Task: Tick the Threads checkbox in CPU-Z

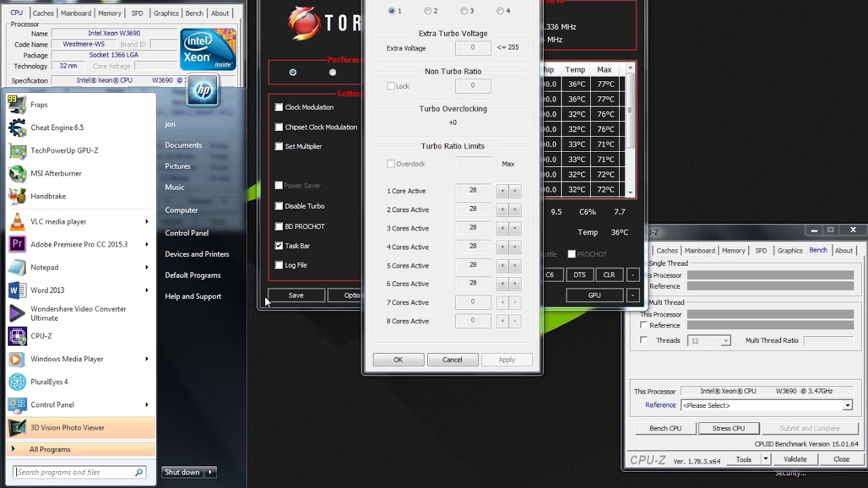Action: [644, 340]
